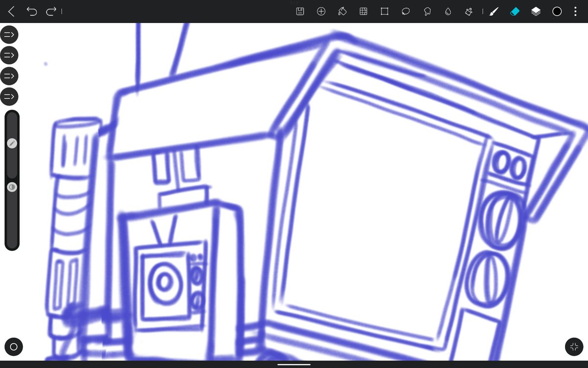This screenshot has width=588, height=368.
Task: Expand the second sidebar flyout arrow
Action: click(9, 55)
